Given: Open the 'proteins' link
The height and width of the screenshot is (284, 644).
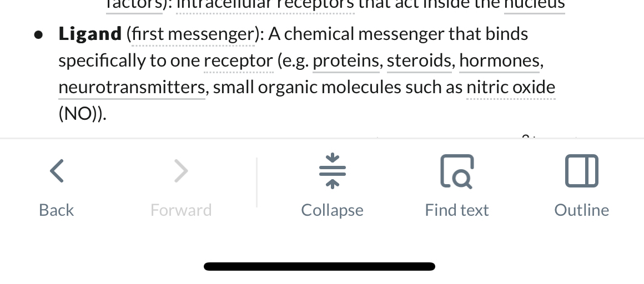Looking at the screenshot, I should [346, 61].
